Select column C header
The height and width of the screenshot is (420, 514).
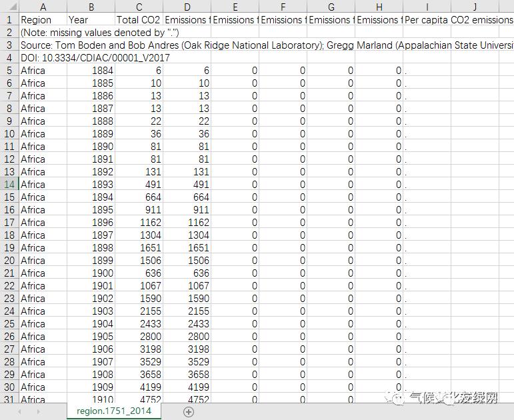[139, 6]
